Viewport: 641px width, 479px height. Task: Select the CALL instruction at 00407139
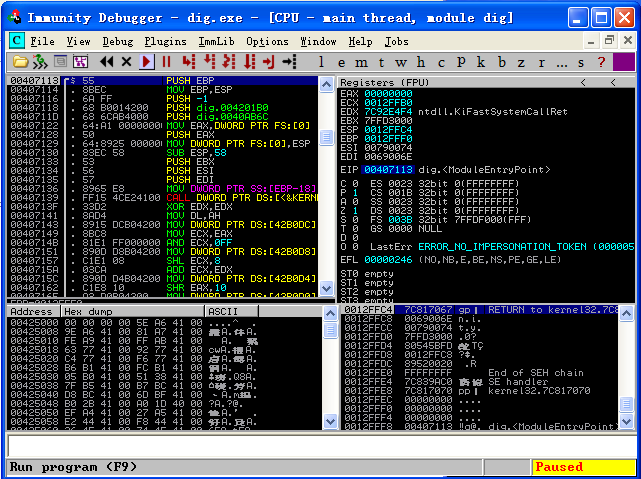coord(162,197)
